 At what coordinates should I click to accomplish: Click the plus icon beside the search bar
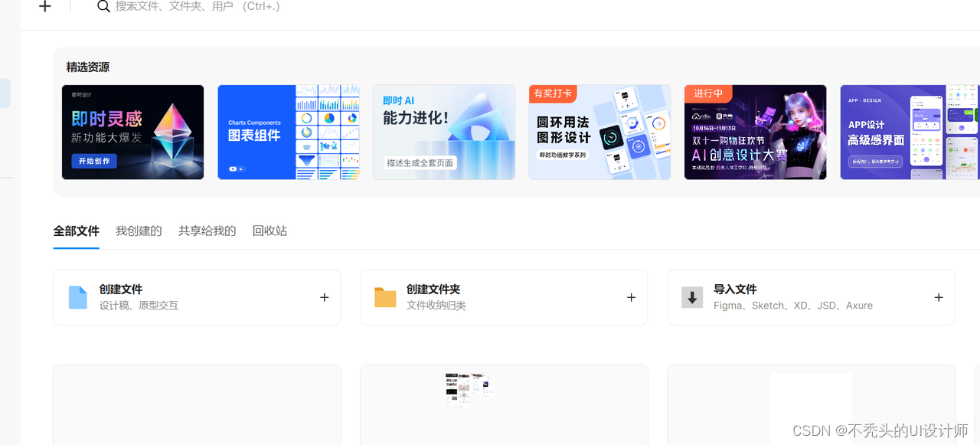[x=45, y=7]
